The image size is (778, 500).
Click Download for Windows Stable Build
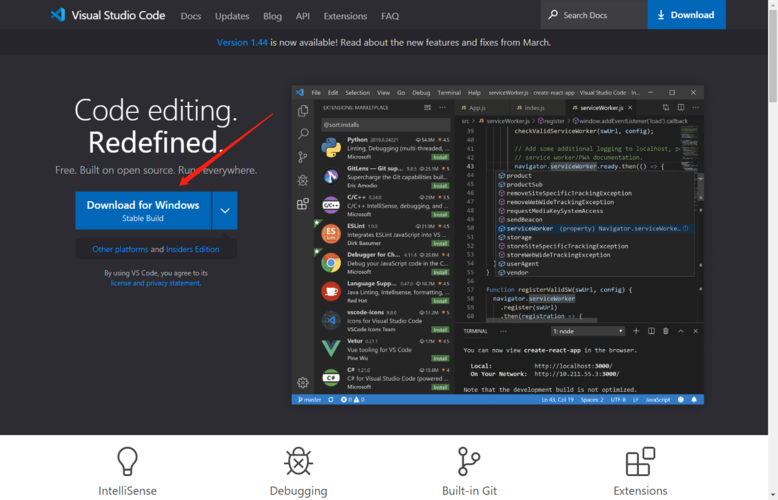143,210
